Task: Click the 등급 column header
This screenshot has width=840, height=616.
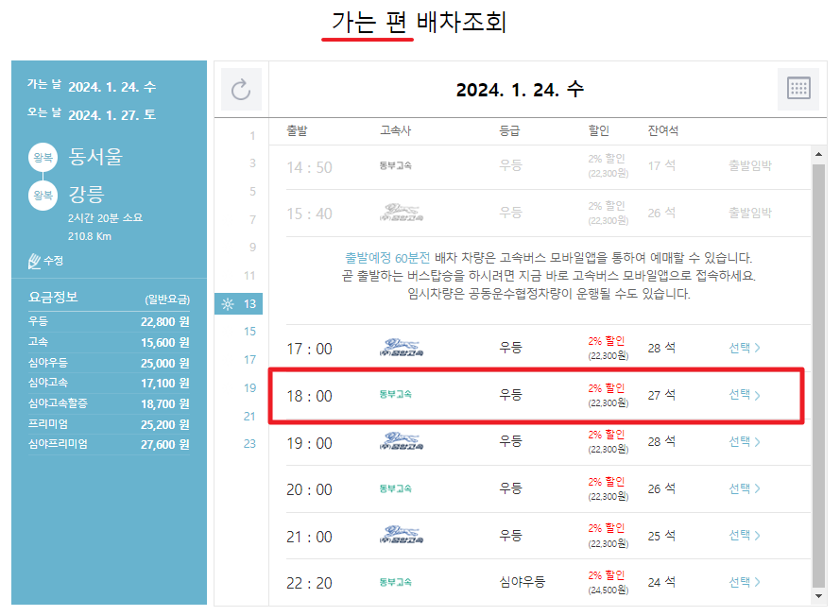Action: pyautogui.click(x=509, y=130)
